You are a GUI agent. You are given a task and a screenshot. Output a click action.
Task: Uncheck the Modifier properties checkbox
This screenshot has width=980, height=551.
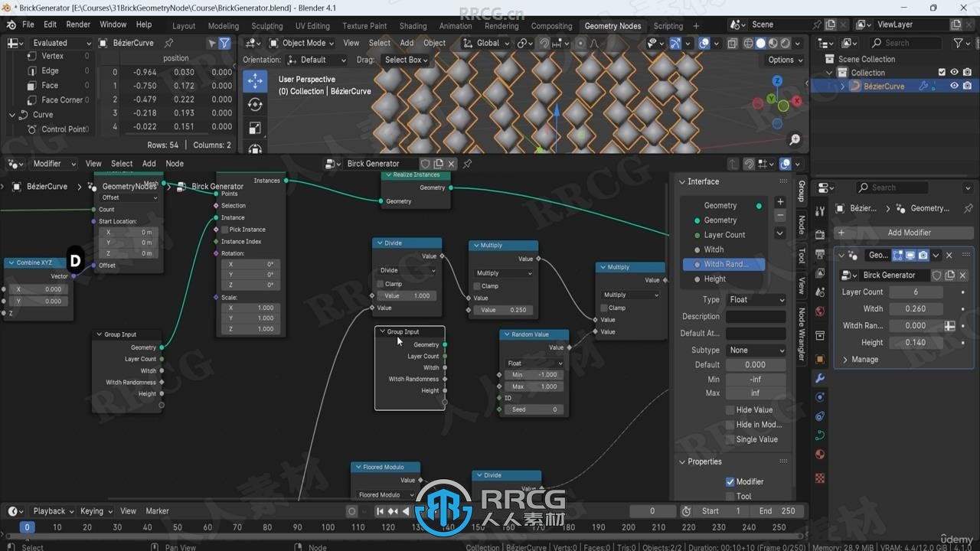[x=730, y=481]
